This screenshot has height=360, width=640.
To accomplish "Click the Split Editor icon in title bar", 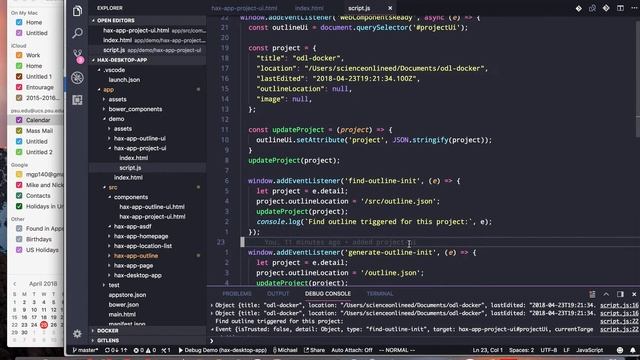I will coord(620,8).
